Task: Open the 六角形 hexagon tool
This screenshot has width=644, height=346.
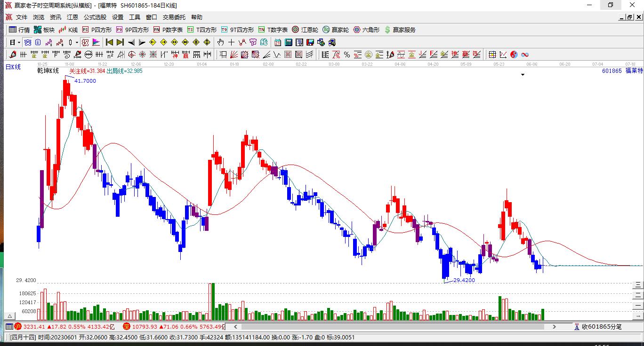Action: tap(366, 30)
